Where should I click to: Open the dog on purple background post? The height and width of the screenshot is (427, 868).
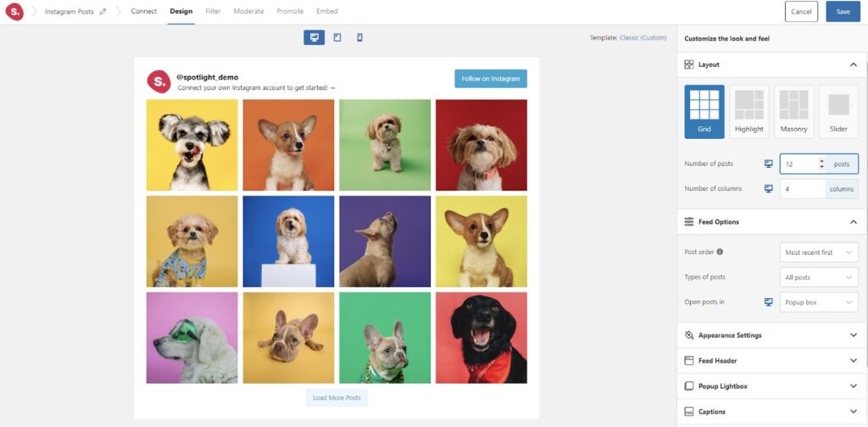(385, 241)
